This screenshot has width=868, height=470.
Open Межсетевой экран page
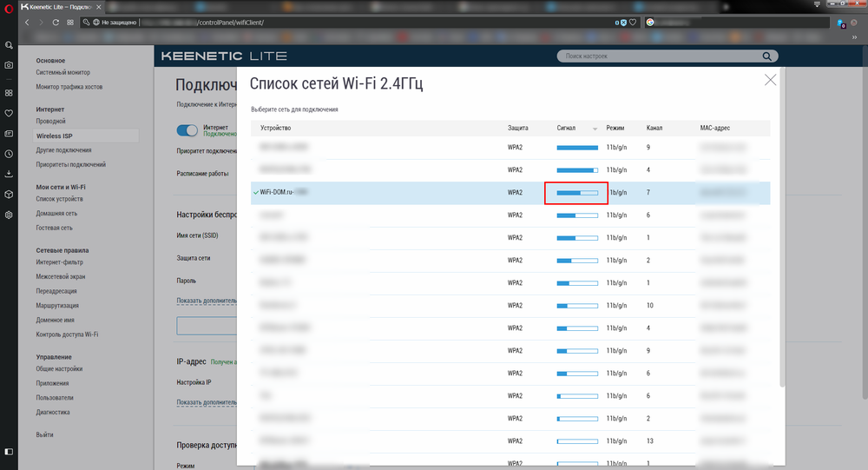click(61, 276)
